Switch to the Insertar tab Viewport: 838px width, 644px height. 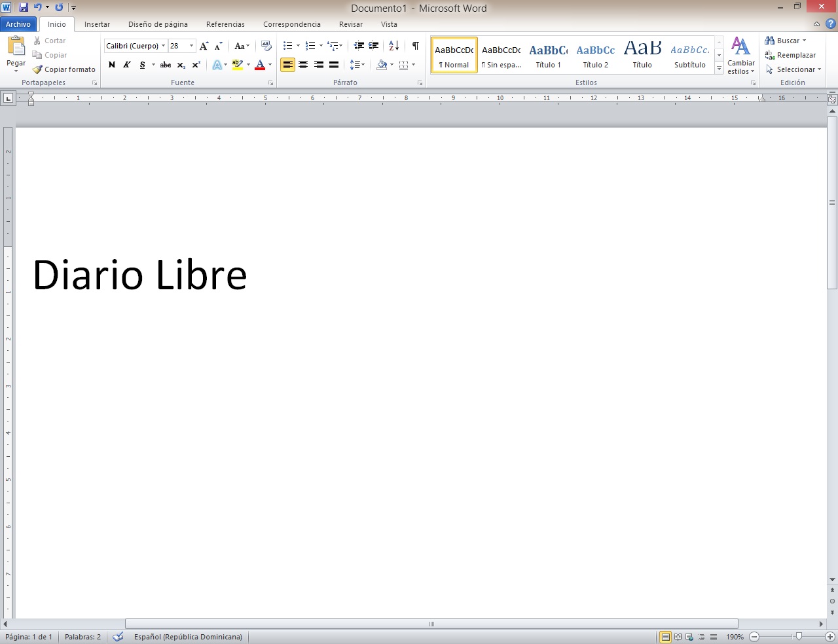[97, 24]
